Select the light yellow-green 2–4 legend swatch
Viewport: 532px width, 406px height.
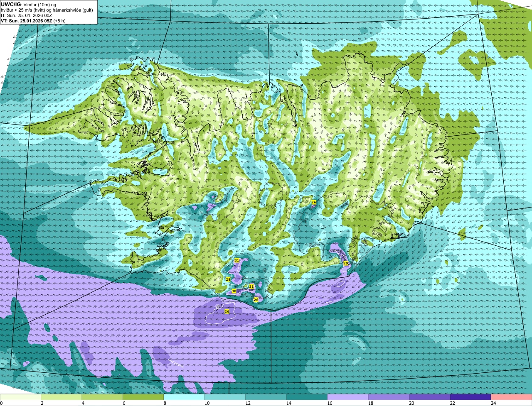pyautogui.click(x=62, y=397)
